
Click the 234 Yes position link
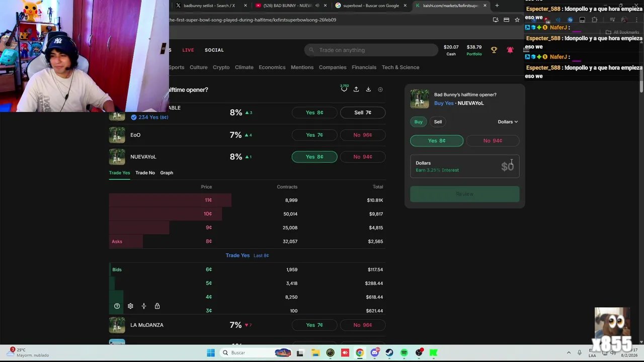149,117
